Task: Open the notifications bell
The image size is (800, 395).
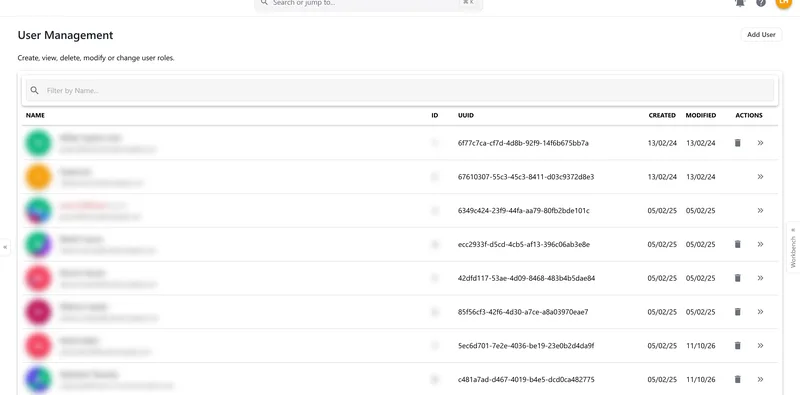Action: pyautogui.click(x=740, y=3)
